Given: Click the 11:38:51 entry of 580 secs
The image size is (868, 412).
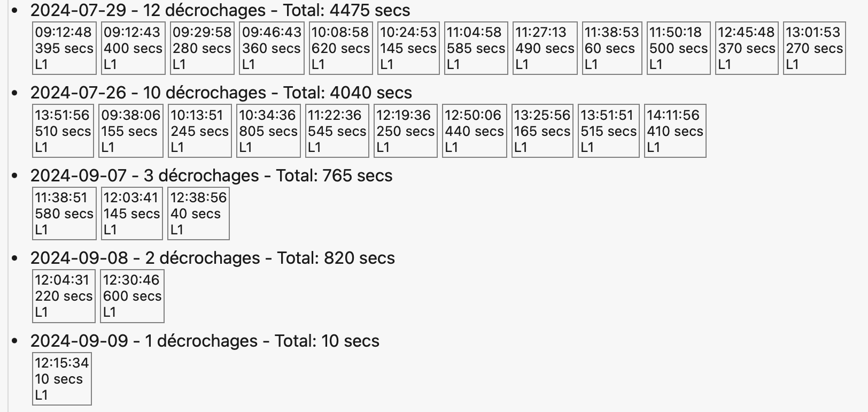Looking at the screenshot, I should click(64, 213).
